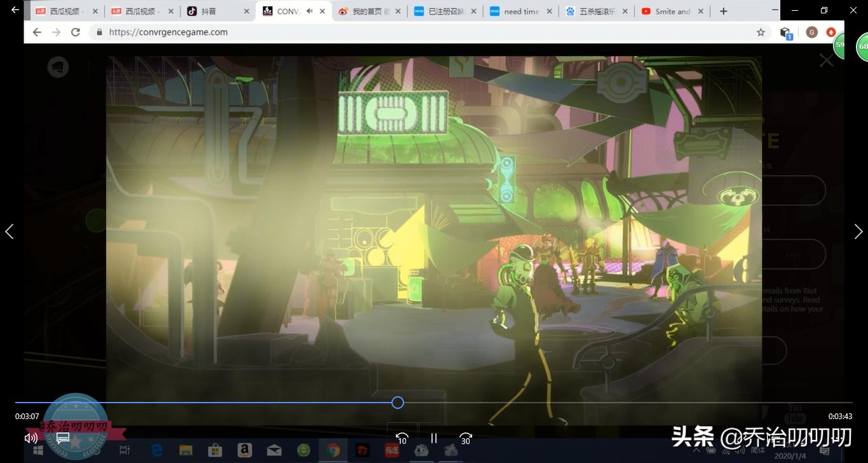Bookmark this page with the star icon

[761, 32]
